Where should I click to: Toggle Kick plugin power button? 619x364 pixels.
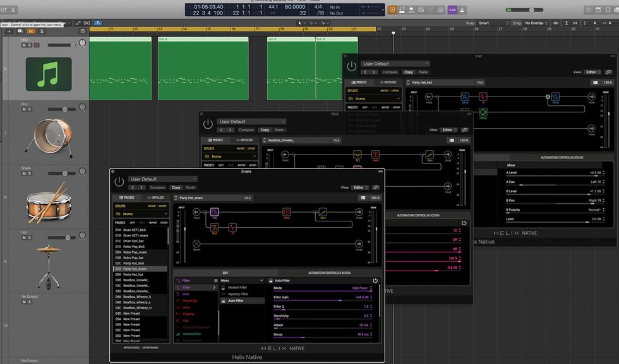(208, 124)
